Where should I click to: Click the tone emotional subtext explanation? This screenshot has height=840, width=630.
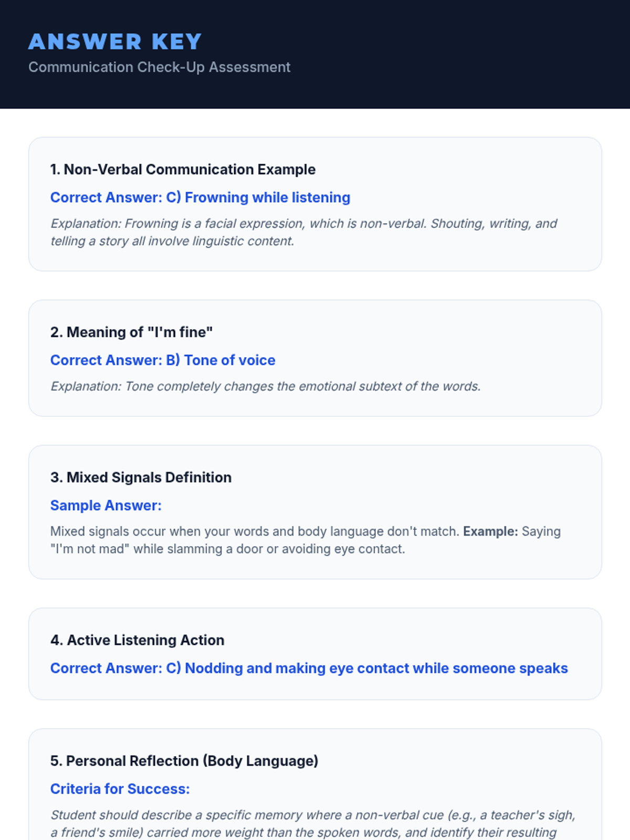click(x=265, y=386)
